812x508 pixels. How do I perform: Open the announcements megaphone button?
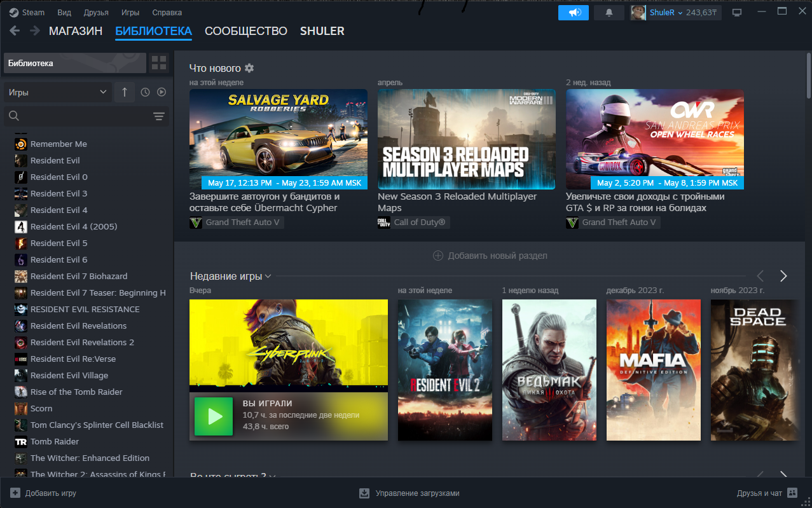coord(574,13)
